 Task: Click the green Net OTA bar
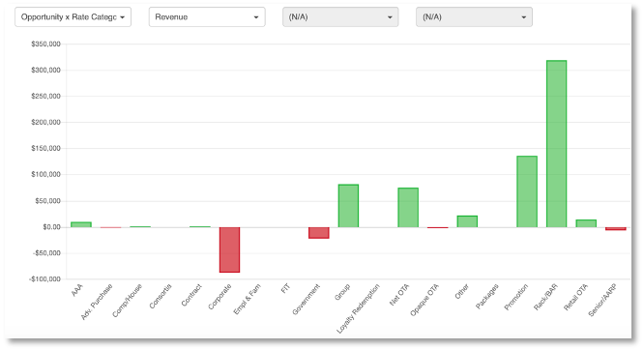coord(408,208)
